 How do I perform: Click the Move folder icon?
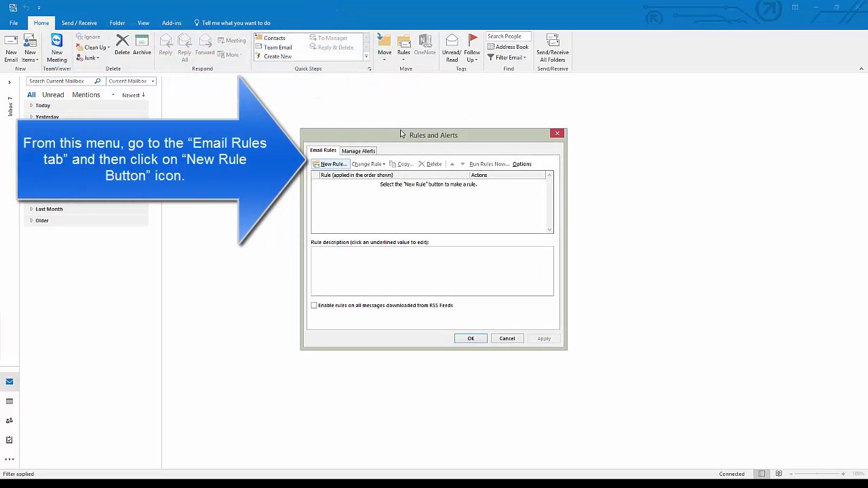[x=384, y=48]
